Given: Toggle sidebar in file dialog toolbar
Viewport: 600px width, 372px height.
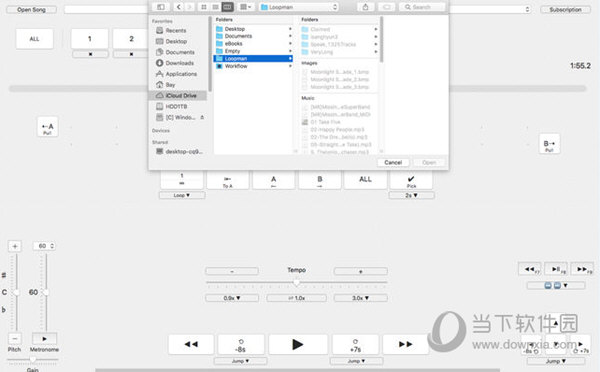Looking at the screenshot, I should [161, 7].
